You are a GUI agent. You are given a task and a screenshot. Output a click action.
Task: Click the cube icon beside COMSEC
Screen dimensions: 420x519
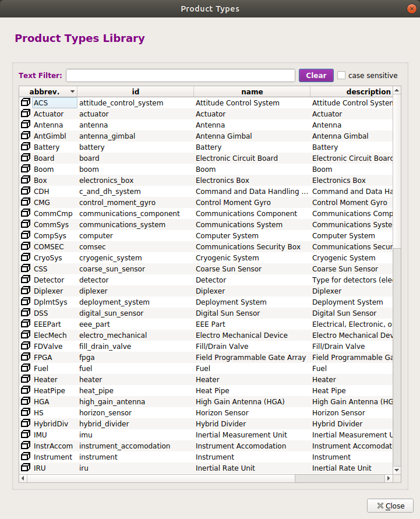pos(26,246)
